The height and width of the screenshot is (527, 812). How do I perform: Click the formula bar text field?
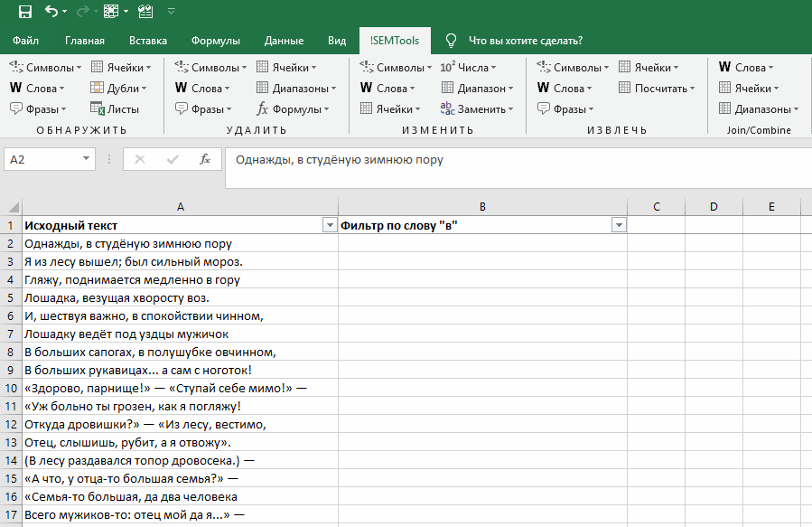pyautogui.click(x=518, y=168)
